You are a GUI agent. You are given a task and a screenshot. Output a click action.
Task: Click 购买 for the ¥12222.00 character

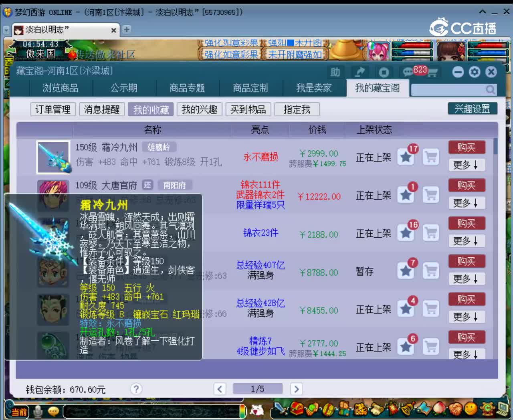467,186
